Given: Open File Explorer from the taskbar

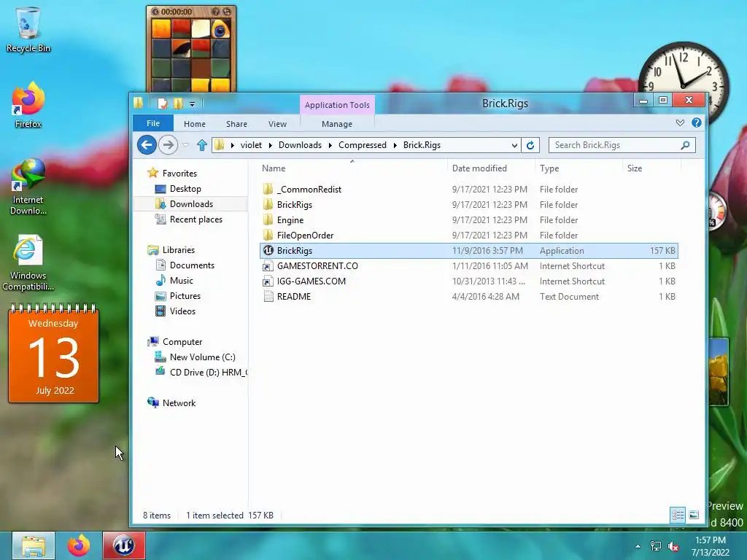Looking at the screenshot, I should [34, 545].
